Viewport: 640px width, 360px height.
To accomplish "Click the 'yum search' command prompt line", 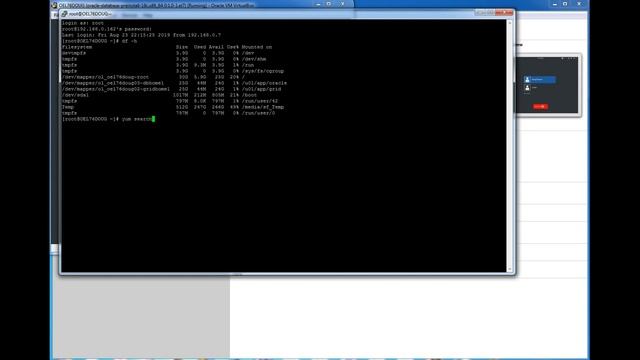I will tap(109, 119).
